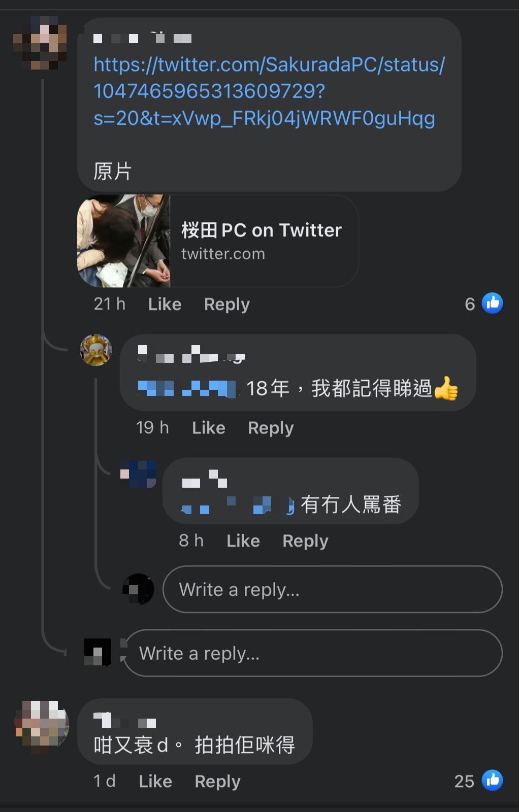Open the bottom commenter's avatar
Screen dimensions: 519x812
[x=42, y=726]
